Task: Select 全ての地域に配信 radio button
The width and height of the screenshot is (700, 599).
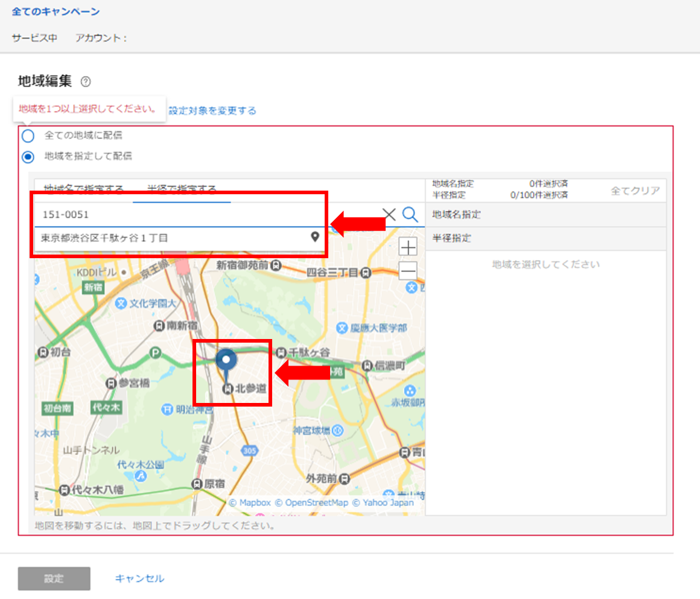Action: click(28, 136)
